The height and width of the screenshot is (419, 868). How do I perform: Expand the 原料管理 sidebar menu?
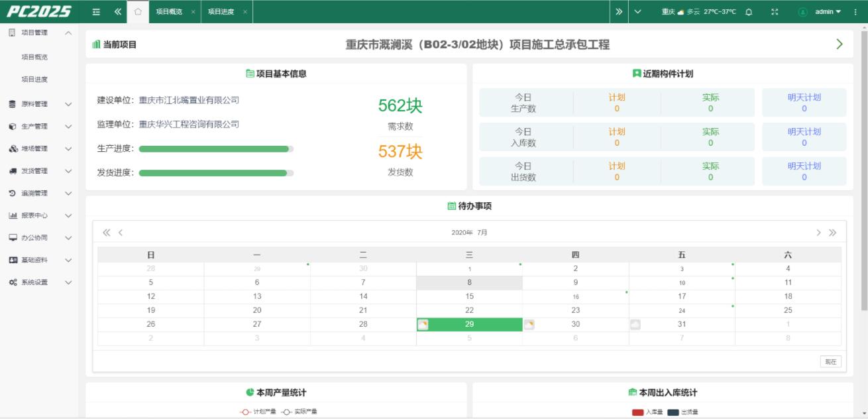[40, 104]
